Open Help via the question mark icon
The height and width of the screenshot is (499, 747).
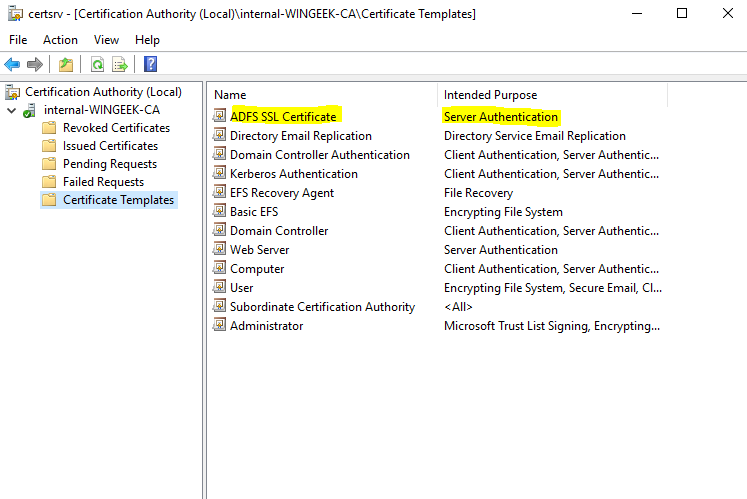click(x=150, y=65)
